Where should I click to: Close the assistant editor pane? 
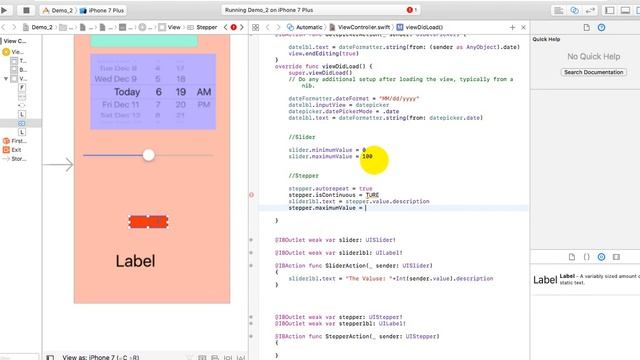click(523, 27)
